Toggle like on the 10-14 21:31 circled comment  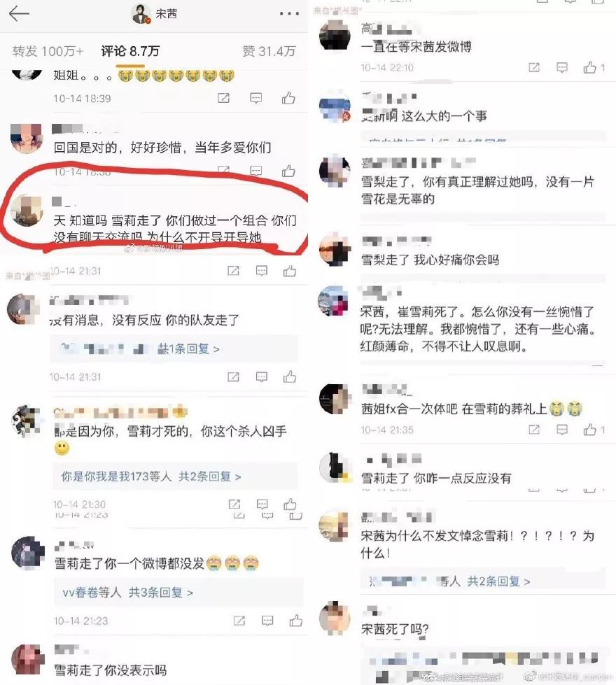[289, 271]
